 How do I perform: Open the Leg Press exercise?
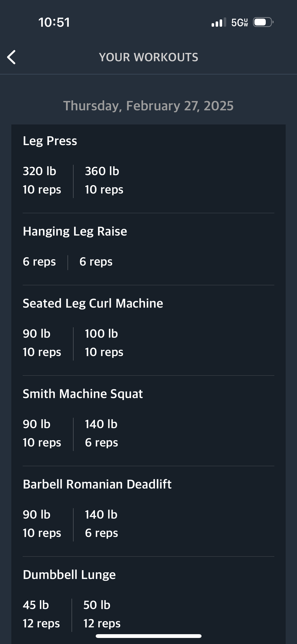[50, 141]
